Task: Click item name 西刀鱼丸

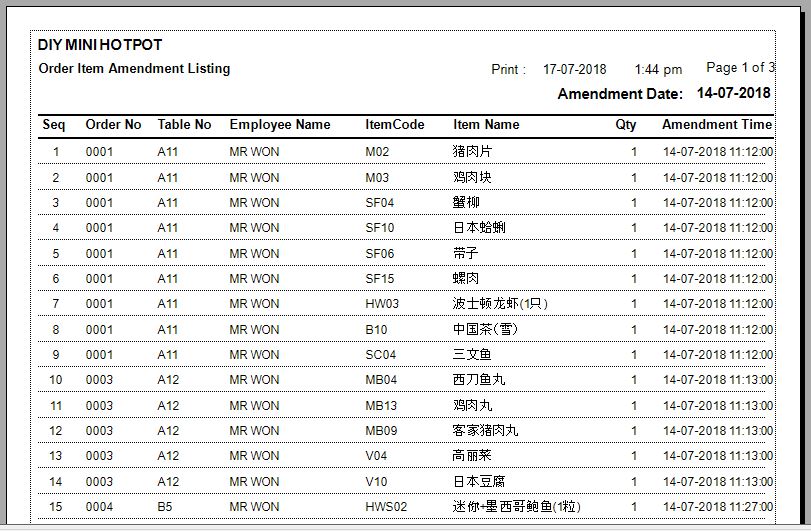Action: [479, 380]
